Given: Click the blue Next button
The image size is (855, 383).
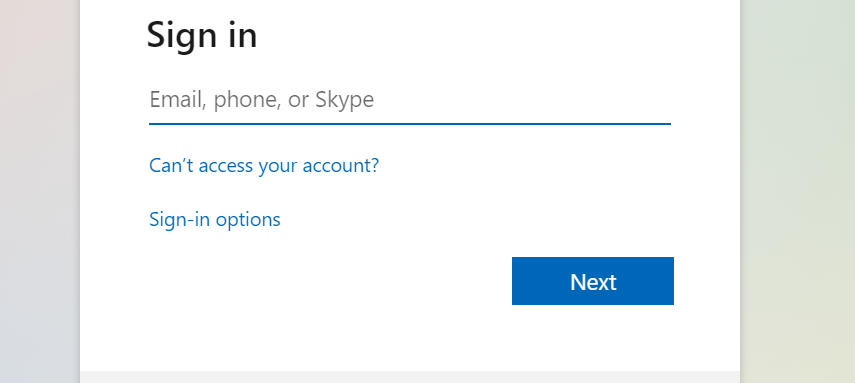Looking at the screenshot, I should (x=593, y=281).
